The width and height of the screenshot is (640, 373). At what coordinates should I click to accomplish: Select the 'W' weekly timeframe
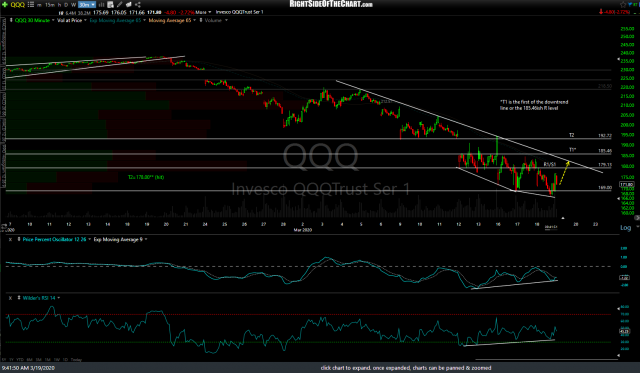pos(73,5)
